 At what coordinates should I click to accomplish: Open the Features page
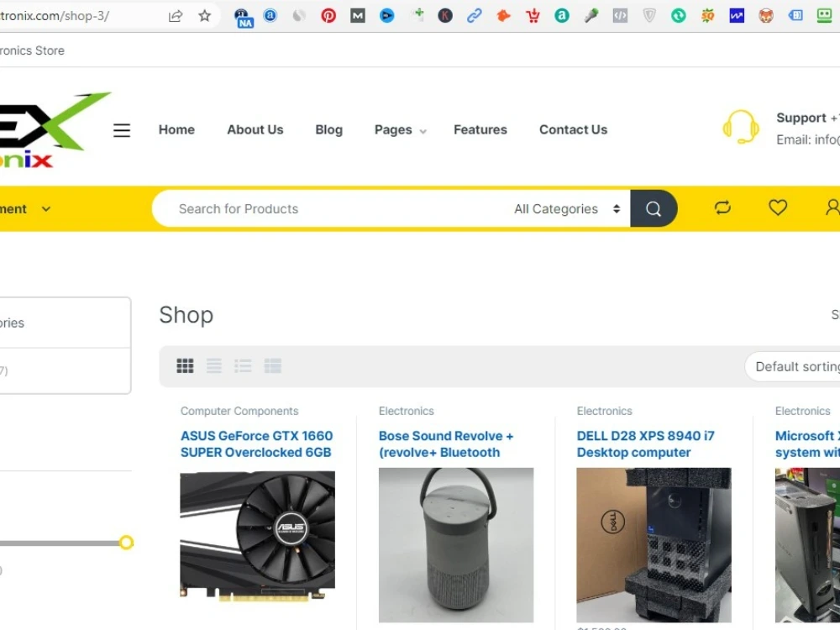click(x=480, y=129)
